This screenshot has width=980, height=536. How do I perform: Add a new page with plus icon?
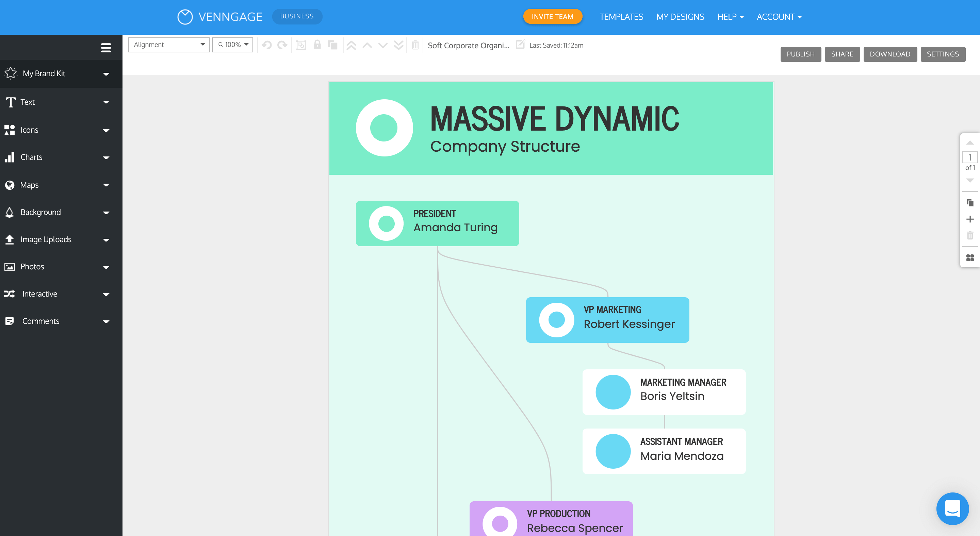tap(970, 219)
